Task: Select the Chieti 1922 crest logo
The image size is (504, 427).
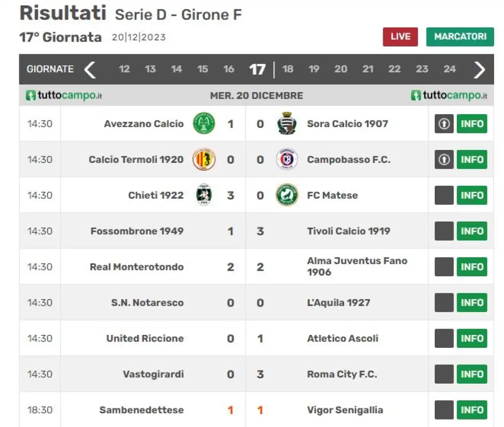Action: tap(204, 195)
